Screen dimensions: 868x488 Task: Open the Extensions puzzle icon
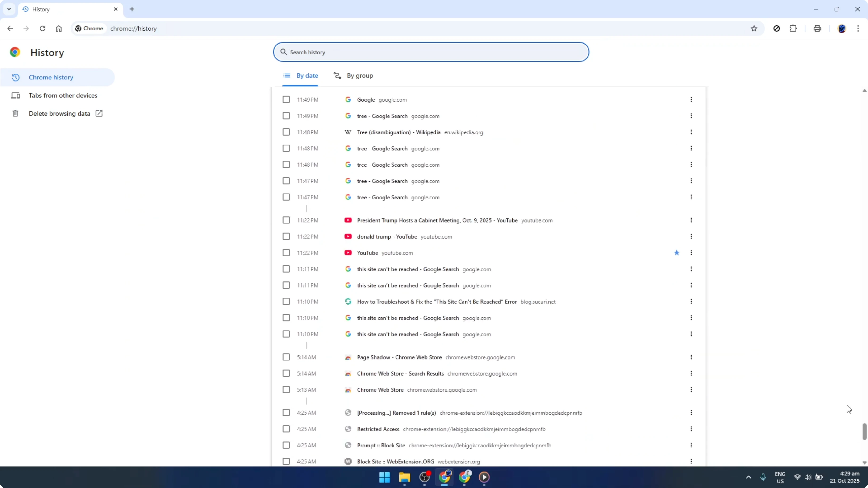[793, 29]
